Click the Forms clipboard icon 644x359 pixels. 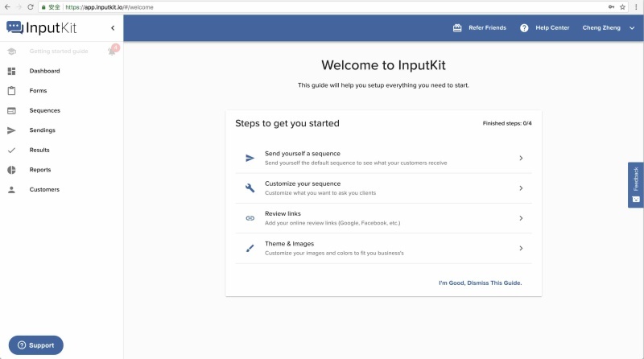(x=11, y=91)
